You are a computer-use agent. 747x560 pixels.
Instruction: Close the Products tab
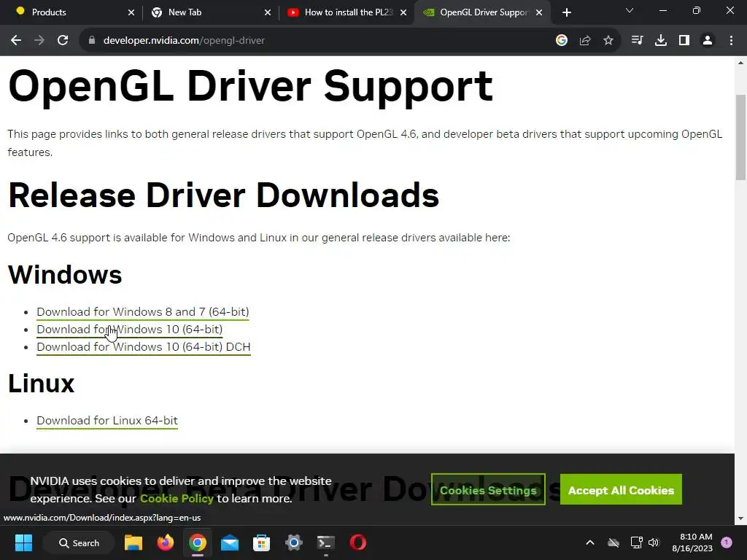coord(131,12)
